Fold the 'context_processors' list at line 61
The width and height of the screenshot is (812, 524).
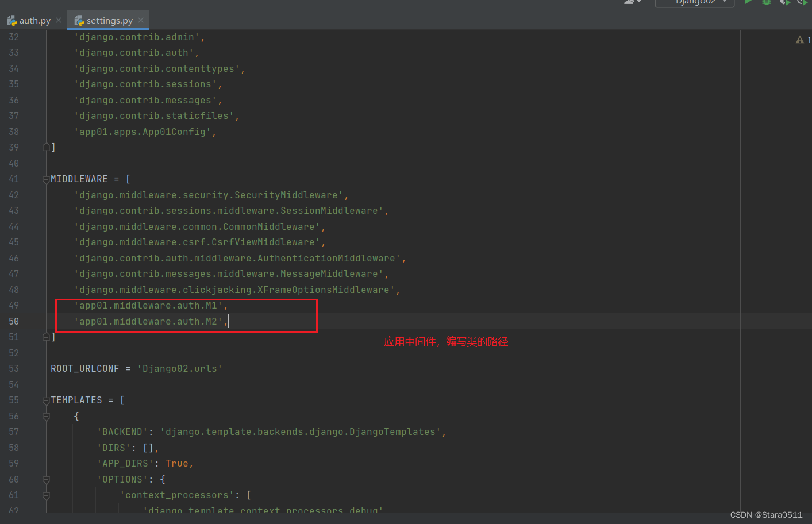click(47, 495)
